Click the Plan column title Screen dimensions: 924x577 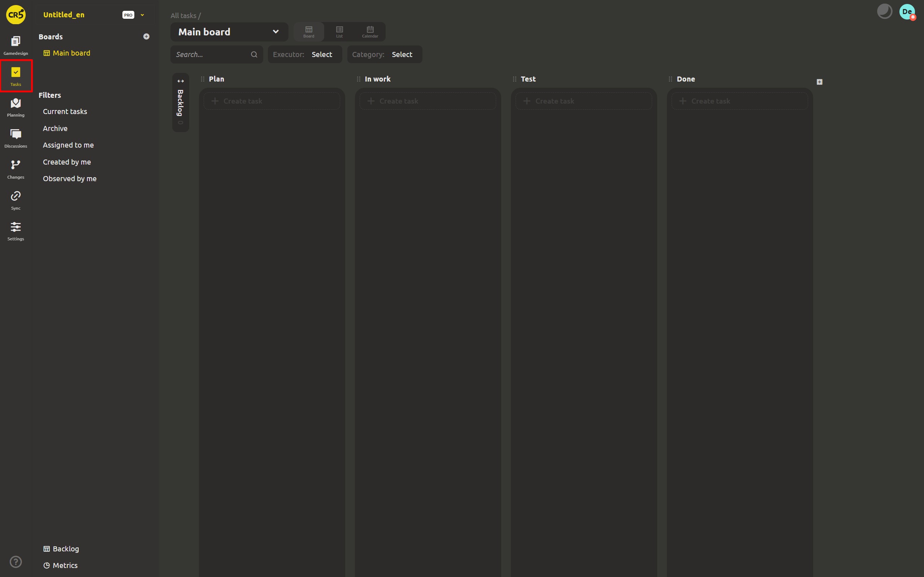(x=217, y=79)
